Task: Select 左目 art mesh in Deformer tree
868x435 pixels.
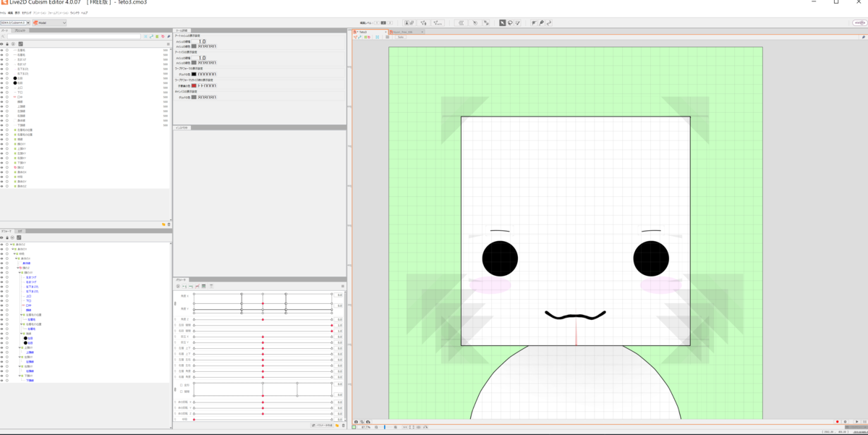Action: [30, 338]
